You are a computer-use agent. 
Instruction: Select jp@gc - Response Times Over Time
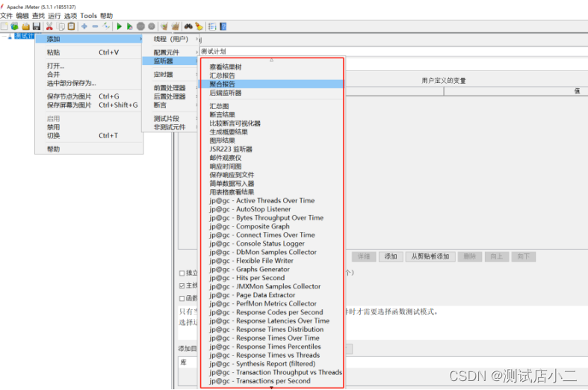(x=272, y=338)
